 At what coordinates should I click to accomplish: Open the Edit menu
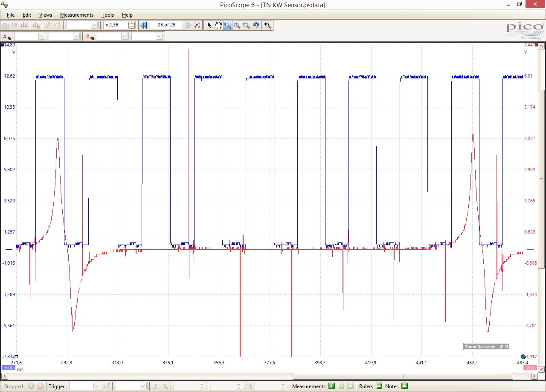(27, 15)
